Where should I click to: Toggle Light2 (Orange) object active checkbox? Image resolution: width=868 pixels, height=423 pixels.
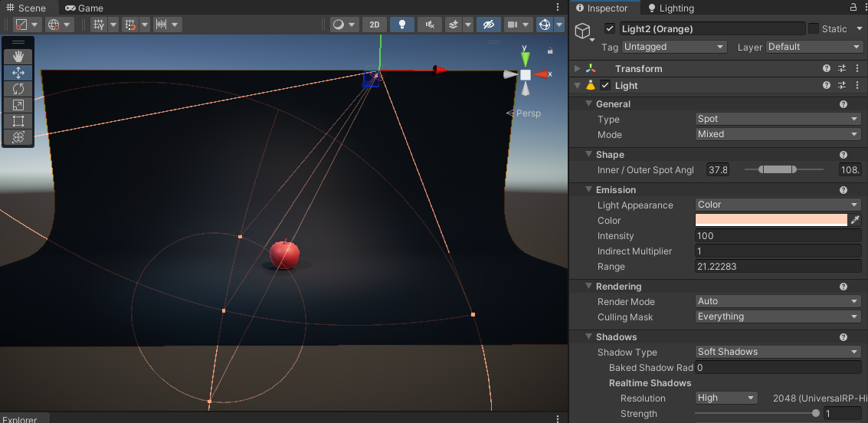pos(610,29)
